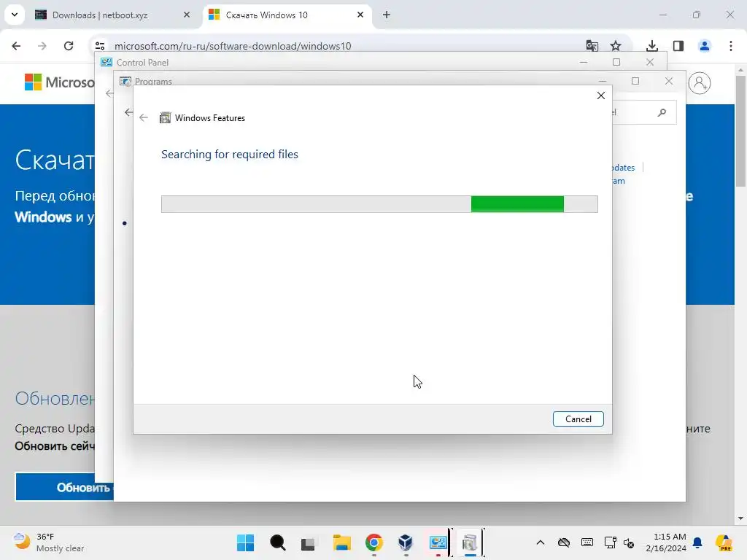Click the browser page vertical scrollbar

pos(740,131)
